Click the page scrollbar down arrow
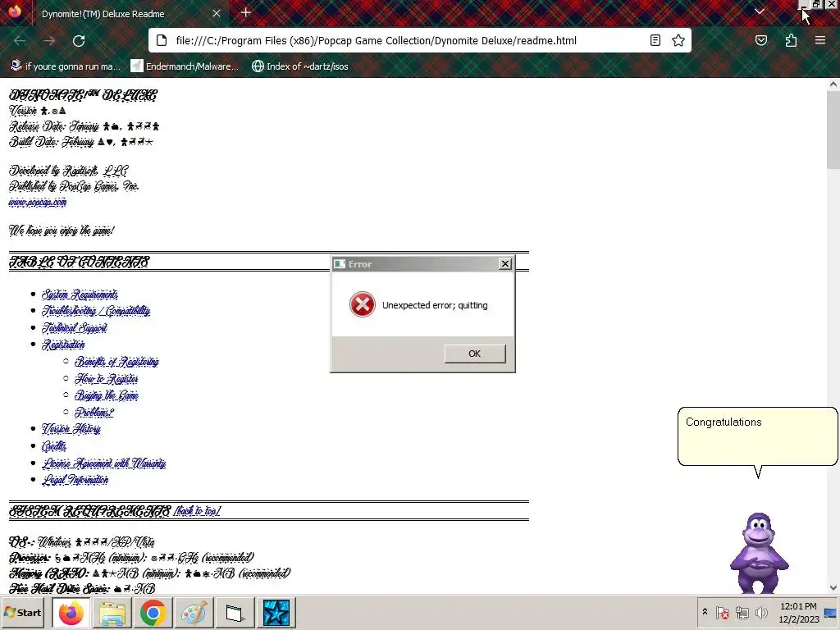Screen dimensions: 840x630 point(833,587)
